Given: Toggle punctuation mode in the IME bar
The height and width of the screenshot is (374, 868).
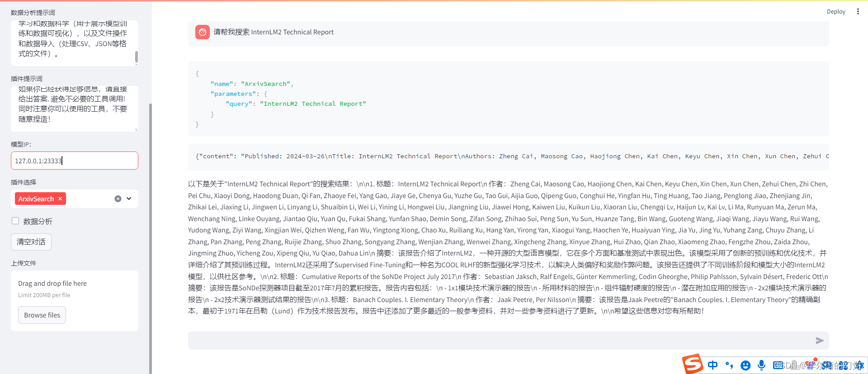Looking at the screenshot, I should [x=729, y=365].
